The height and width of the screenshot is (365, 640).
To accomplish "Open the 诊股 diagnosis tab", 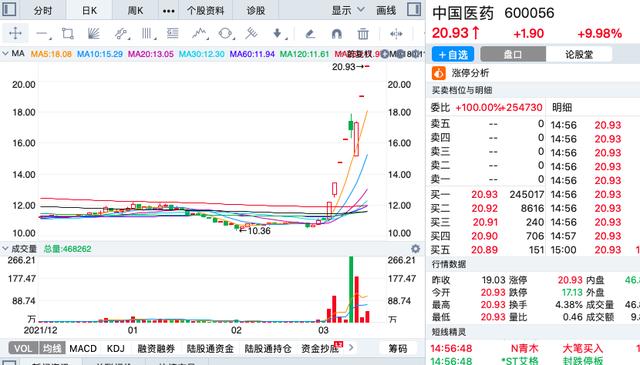I will point(256,10).
